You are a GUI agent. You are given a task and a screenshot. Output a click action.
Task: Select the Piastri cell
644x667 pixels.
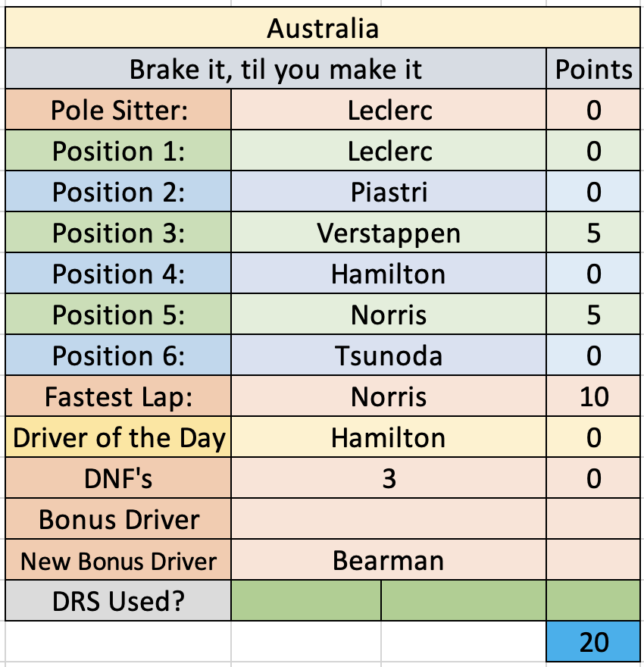pyautogui.click(x=389, y=191)
